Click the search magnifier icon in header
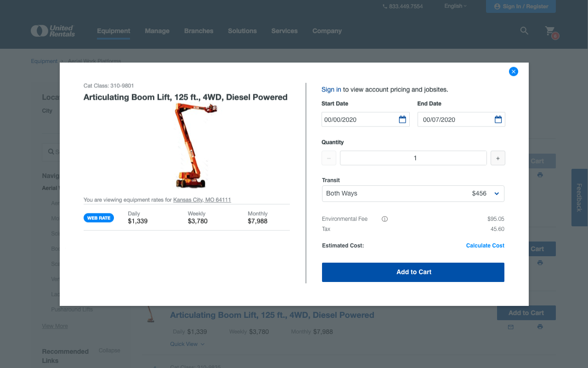 [524, 31]
